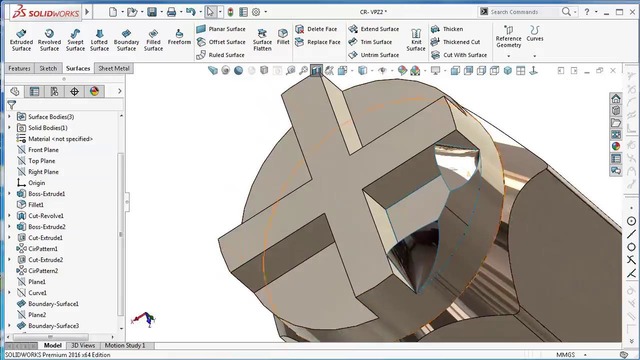This screenshot has width=640, height=360.
Task: Click the Home icon in the task pane
Action: [x=616, y=98]
